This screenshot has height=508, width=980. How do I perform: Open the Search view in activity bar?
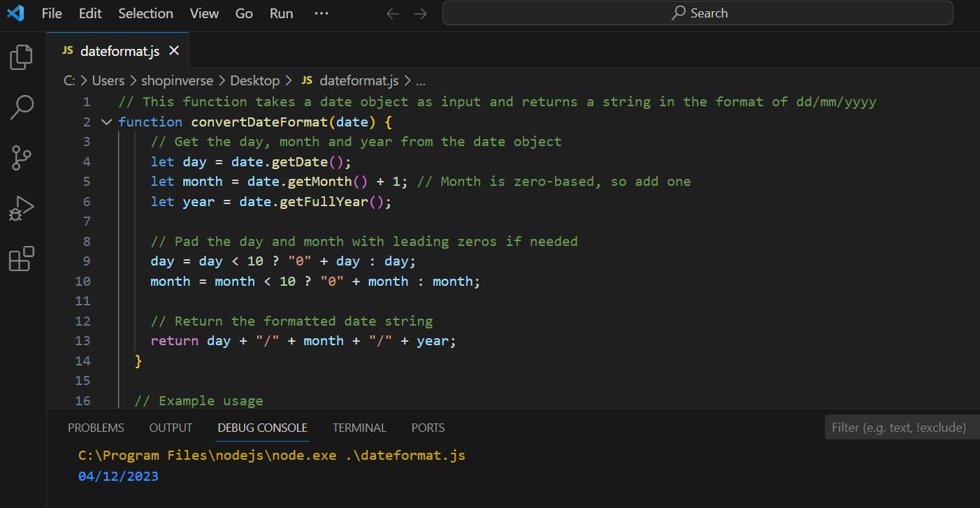pos(22,108)
